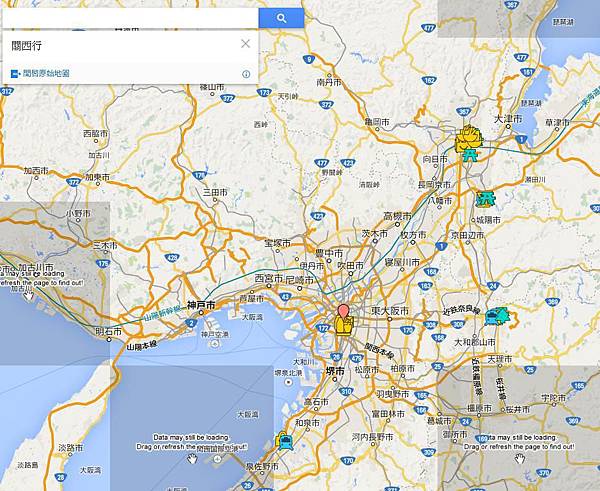Click the 高槻市 city label

coord(398,217)
